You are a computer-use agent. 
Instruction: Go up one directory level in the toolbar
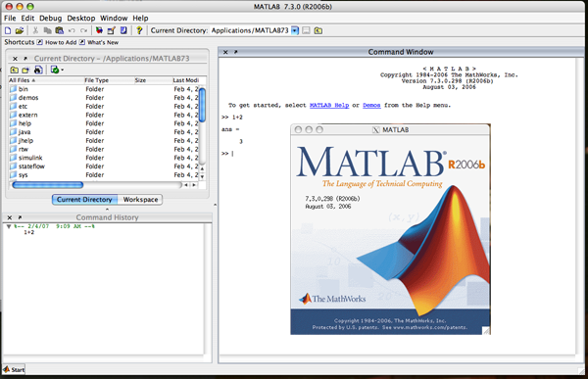318,30
